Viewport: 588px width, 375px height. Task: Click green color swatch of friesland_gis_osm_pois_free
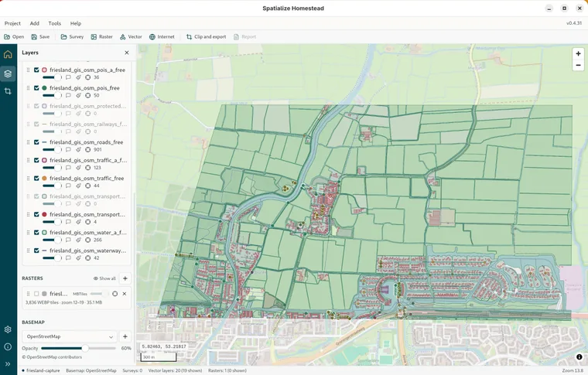[x=44, y=88]
